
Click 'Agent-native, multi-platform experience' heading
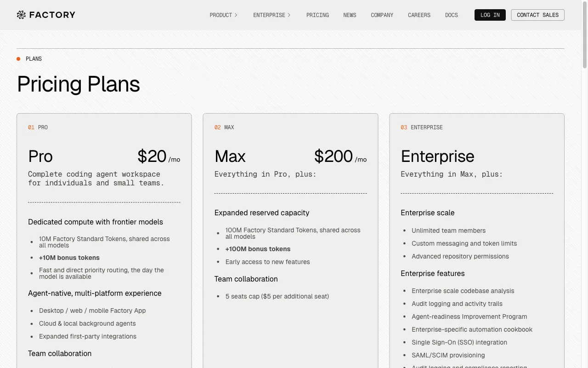tap(95, 293)
